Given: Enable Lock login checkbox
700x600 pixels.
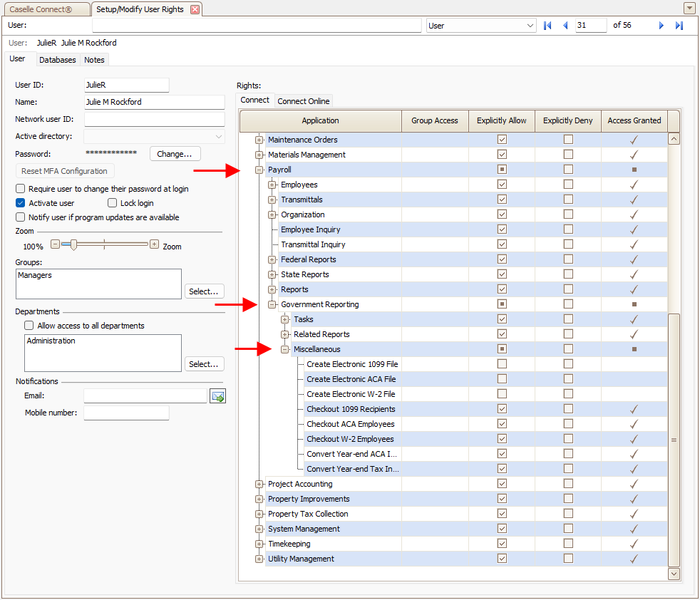Looking at the screenshot, I should pyautogui.click(x=113, y=203).
